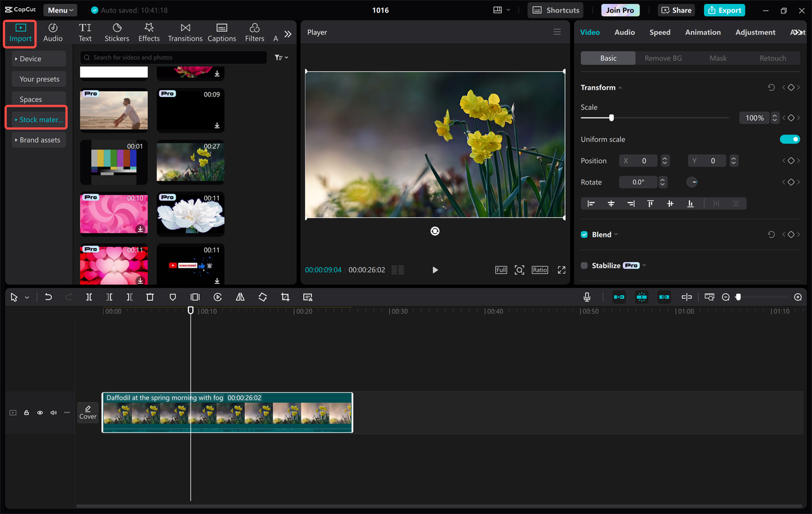Hide the video track with the eye icon
Screen dimensions: 812x514
[x=39, y=412]
